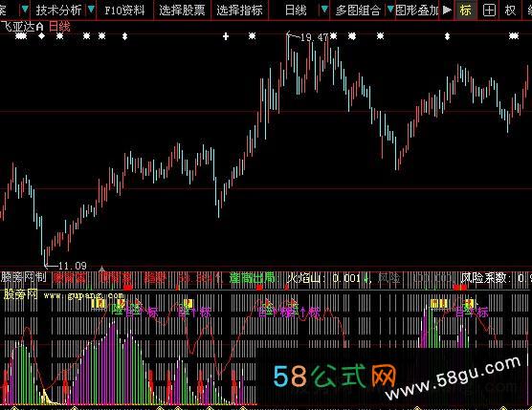Click the 多图组合 button
This screenshot has height=410, width=532.
[358, 11]
